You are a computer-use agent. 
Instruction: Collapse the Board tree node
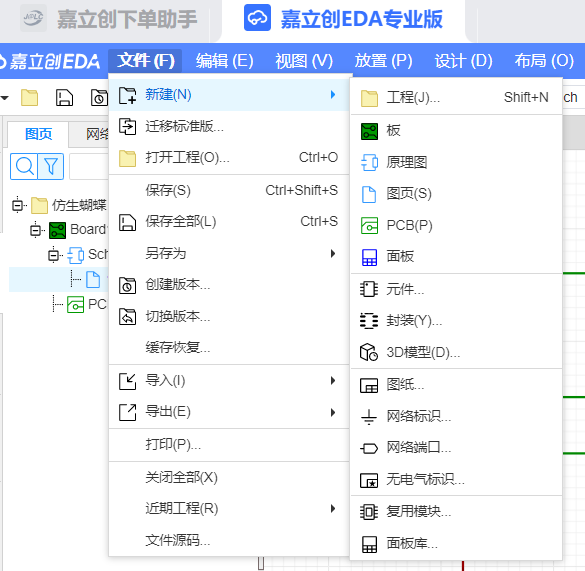(x=35, y=230)
